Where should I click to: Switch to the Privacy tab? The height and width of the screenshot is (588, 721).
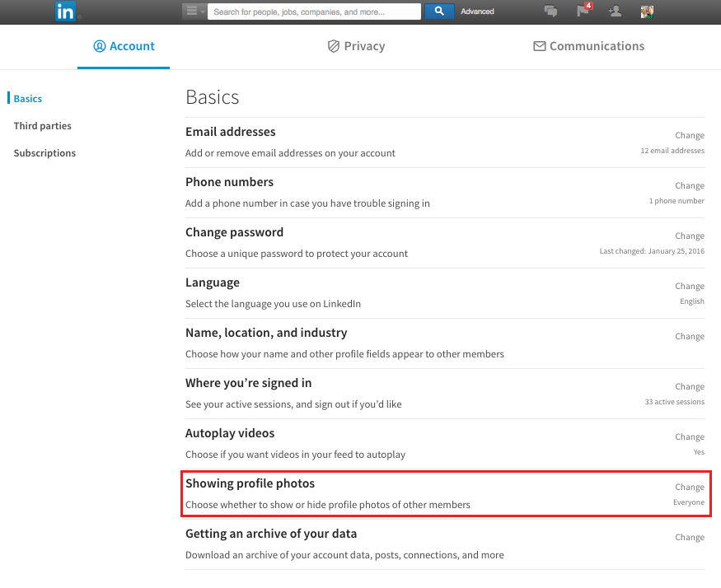[x=356, y=46]
